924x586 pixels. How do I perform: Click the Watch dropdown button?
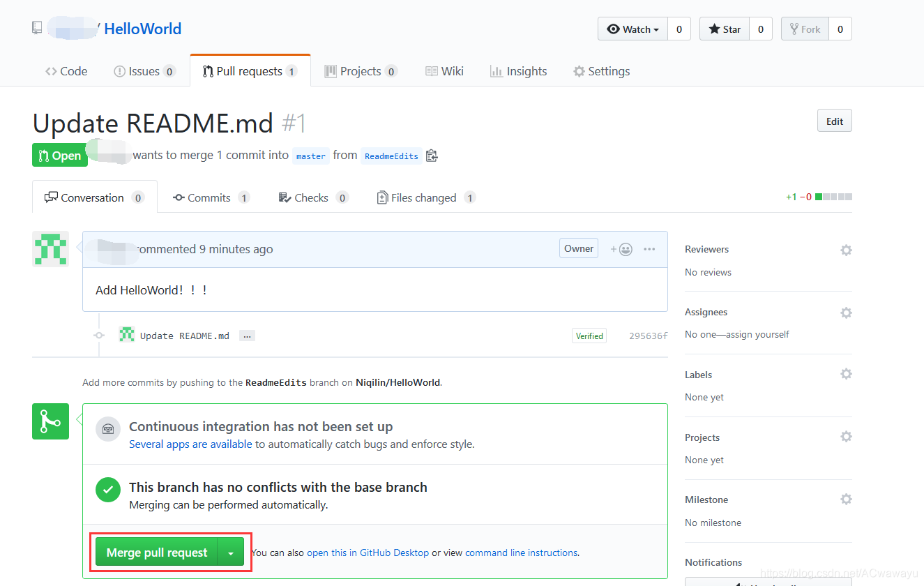(633, 29)
